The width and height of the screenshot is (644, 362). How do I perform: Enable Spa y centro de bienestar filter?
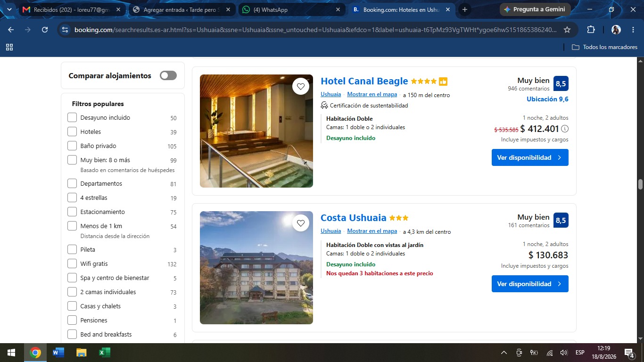point(72,278)
